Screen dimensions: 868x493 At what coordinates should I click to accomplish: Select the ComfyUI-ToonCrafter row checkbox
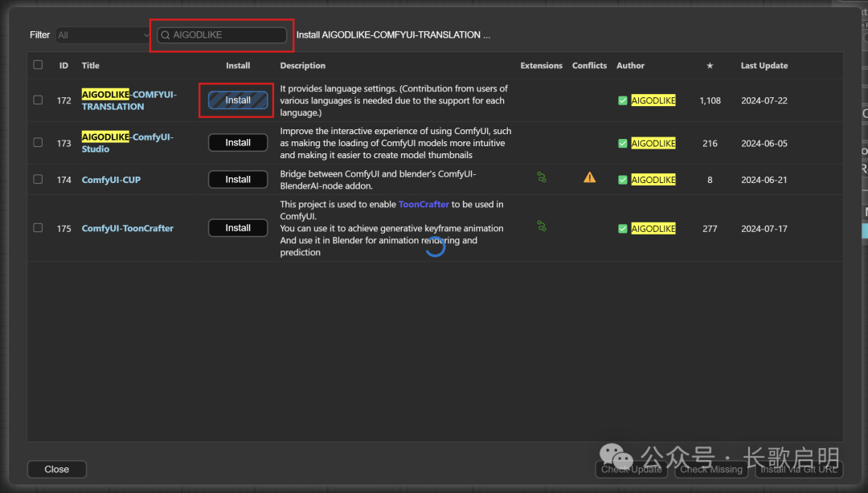click(x=38, y=228)
